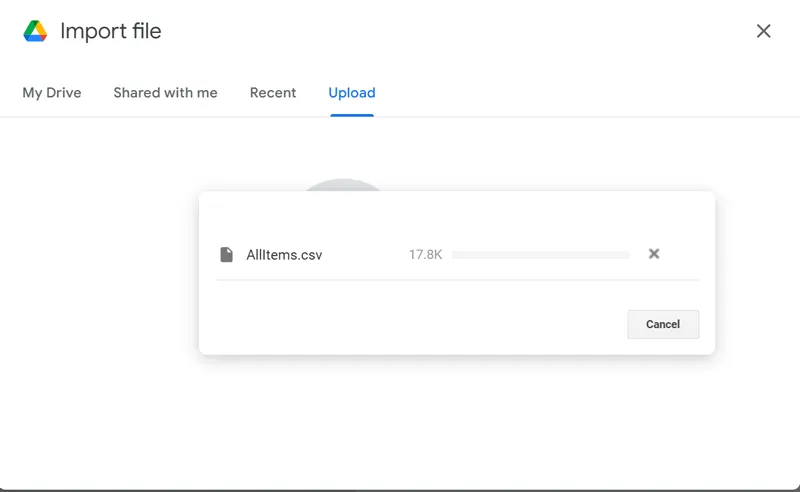Switch to the My Drive tab
The width and height of the screenshot is (800, 492).
[x=52, y=93]
